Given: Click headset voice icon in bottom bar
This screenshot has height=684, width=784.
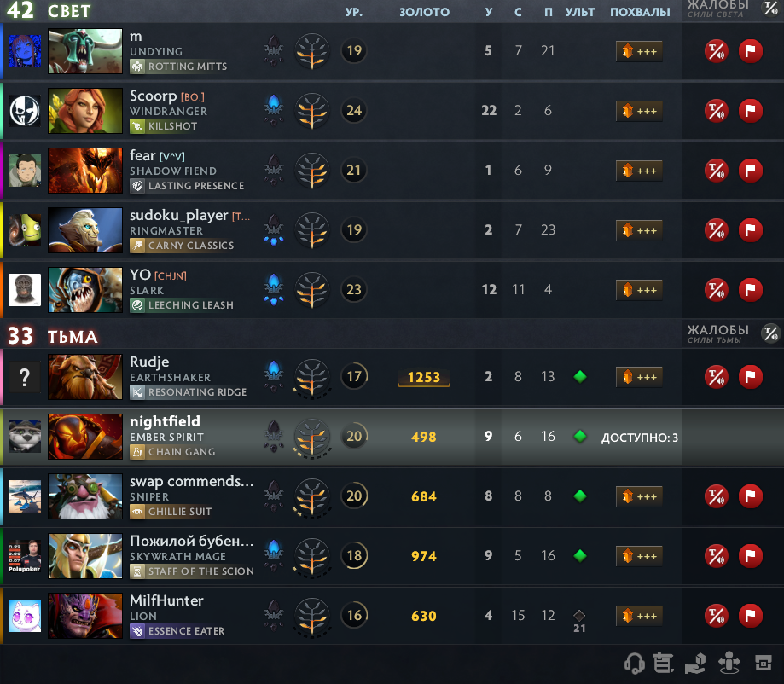Looking at the screenshot, I should click(635, 664).
